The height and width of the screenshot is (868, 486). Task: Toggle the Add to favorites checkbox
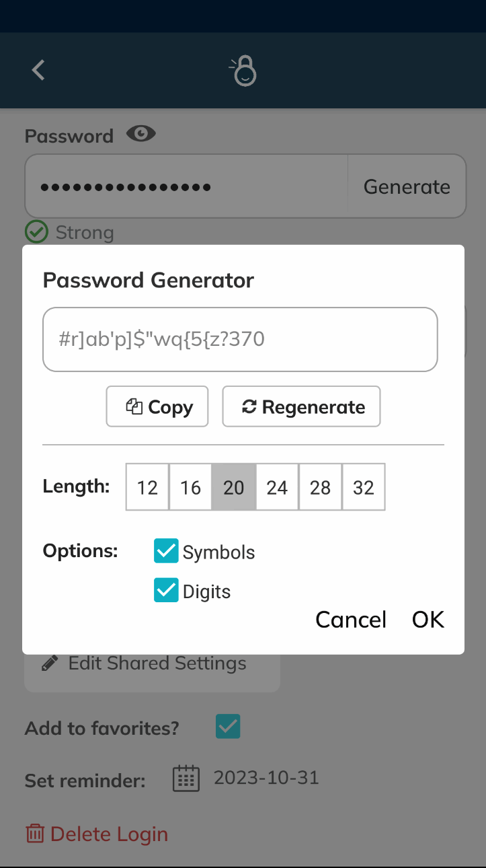coord(228,726)
